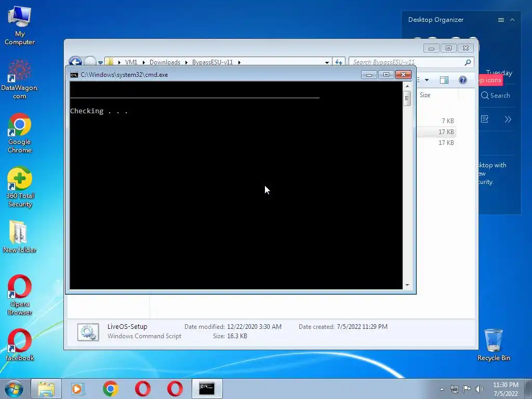
Task: Collapse the Desktop Organizer panel
Action: [512, 20]
